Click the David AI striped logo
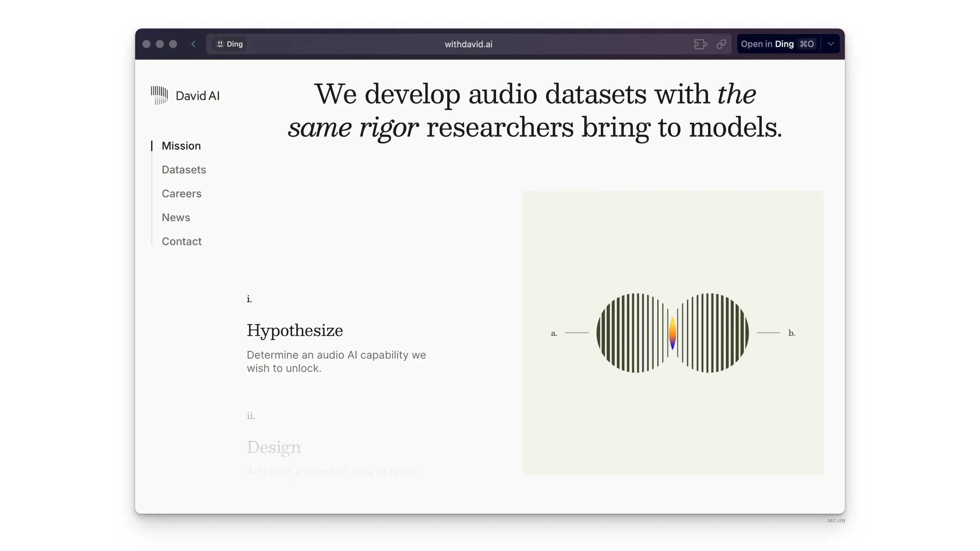Viewport: 980px width, 551px height. pos(159,95)
